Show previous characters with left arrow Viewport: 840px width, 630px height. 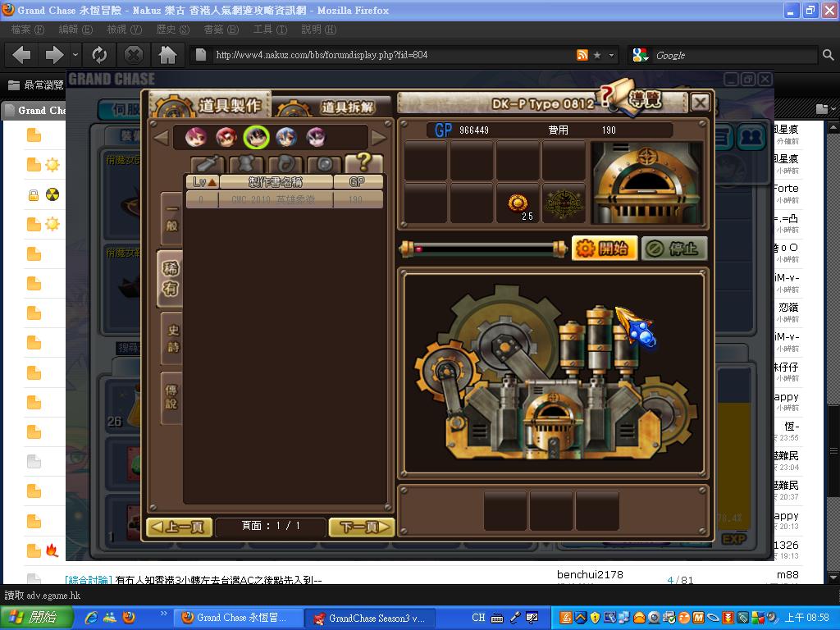(161, 138)
